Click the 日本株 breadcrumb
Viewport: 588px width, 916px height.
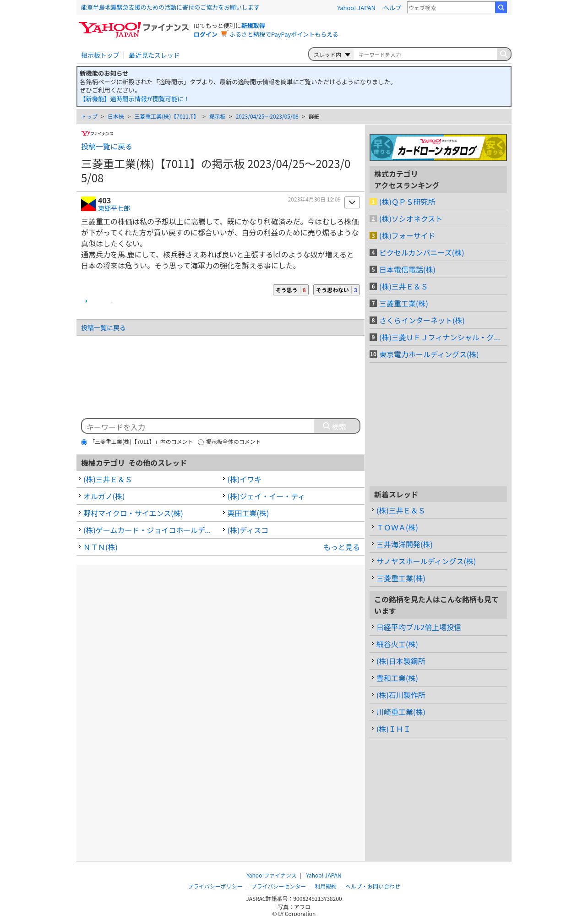click(116, 117)
